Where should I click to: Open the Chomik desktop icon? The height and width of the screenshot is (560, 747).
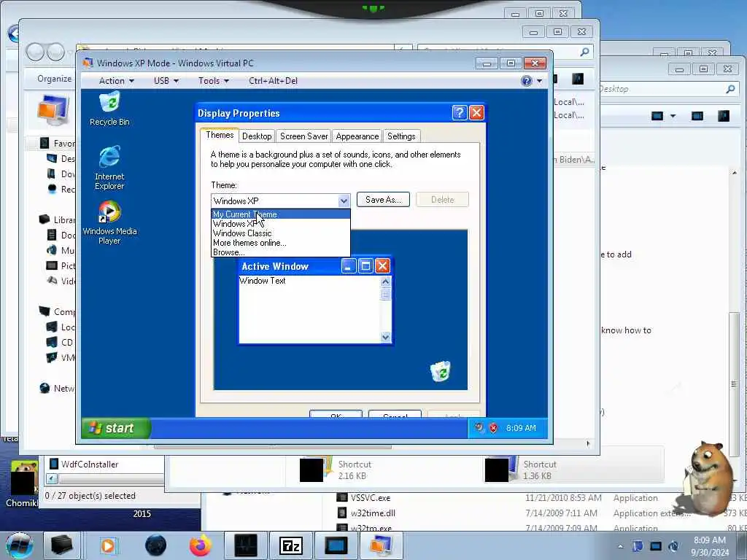(x=22, y=483)
